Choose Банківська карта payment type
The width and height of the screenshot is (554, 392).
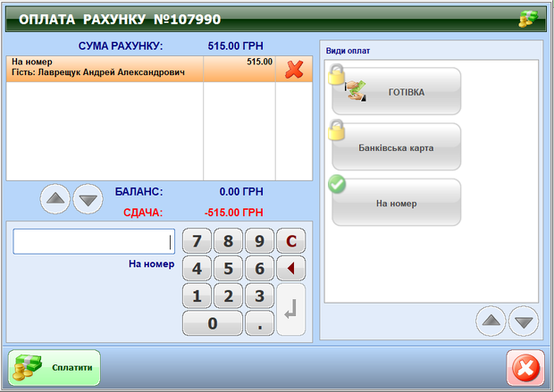pos(396,146)
